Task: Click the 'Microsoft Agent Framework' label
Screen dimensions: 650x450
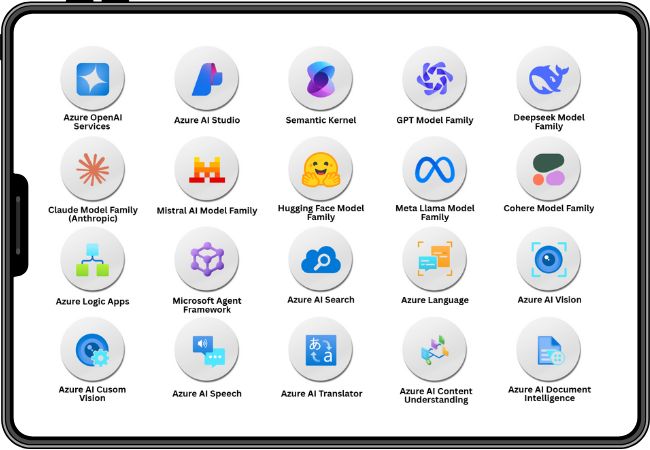Action: pos(207,305)
